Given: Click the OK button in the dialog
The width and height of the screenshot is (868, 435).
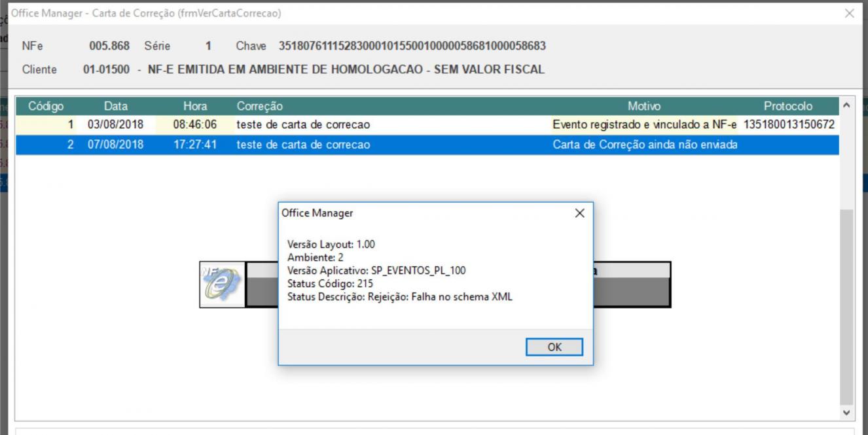Looking at the screenshot, I should coord(554,347).
